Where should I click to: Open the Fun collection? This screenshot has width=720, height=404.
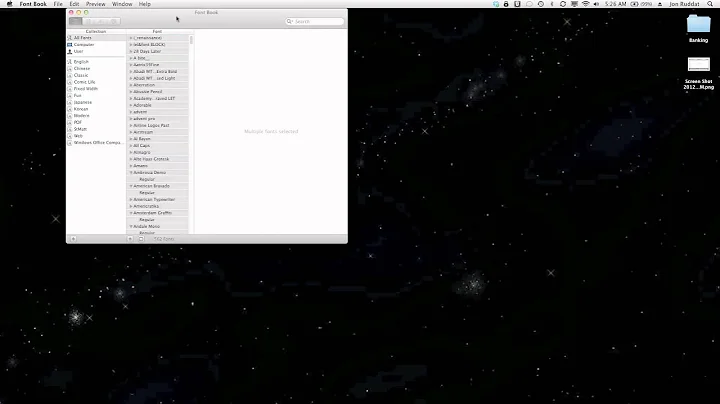click(96, 95)
